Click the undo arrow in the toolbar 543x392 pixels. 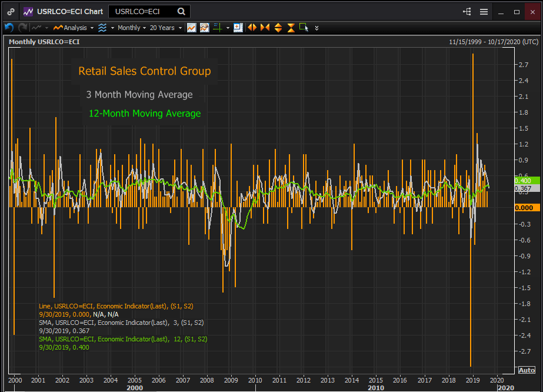tap(9, 28)
